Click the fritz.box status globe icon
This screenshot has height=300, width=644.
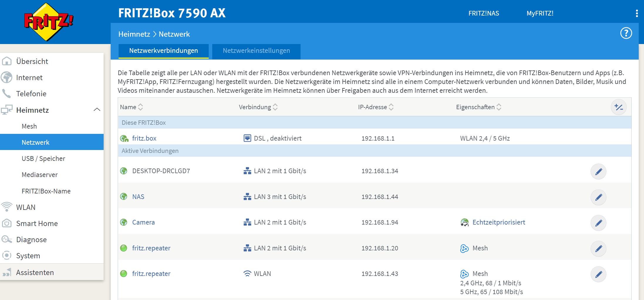tap(124, 138)
